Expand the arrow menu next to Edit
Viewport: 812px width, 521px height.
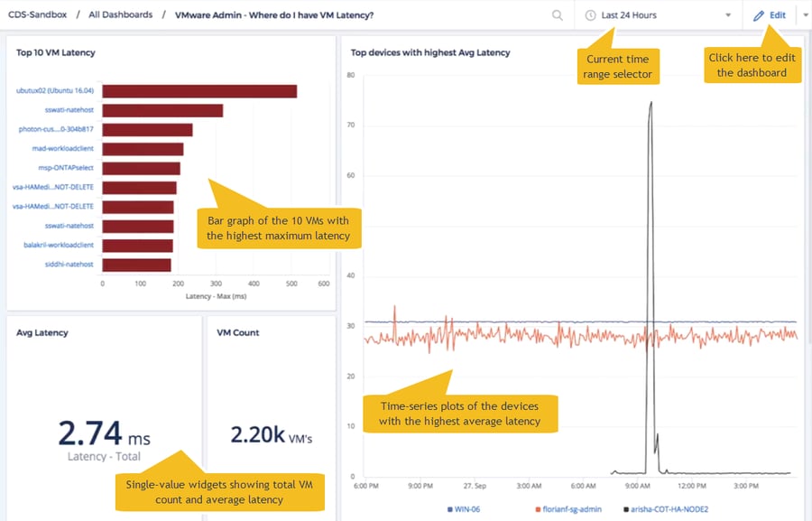pyautogui.click(x=805, y=15)
